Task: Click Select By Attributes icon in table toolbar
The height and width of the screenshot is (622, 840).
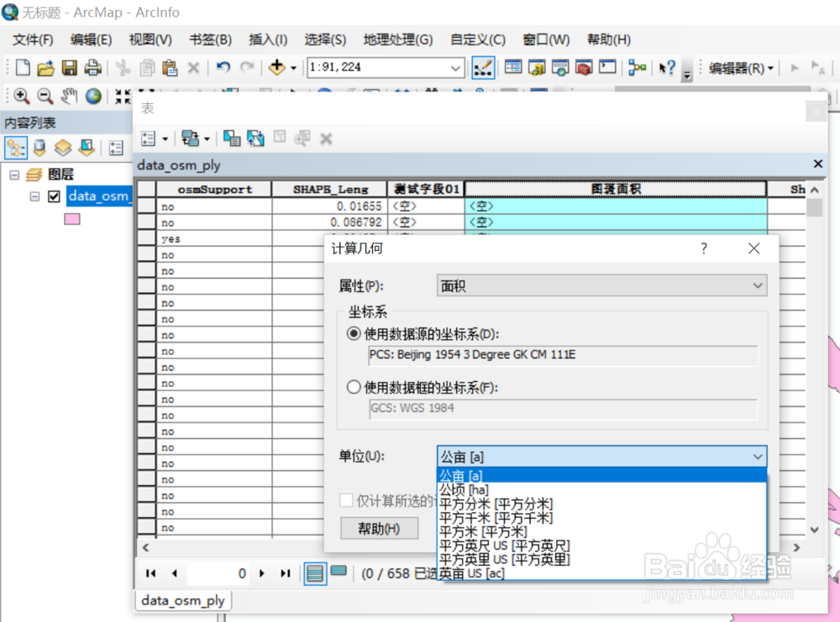Action: (x=232, y=139)
